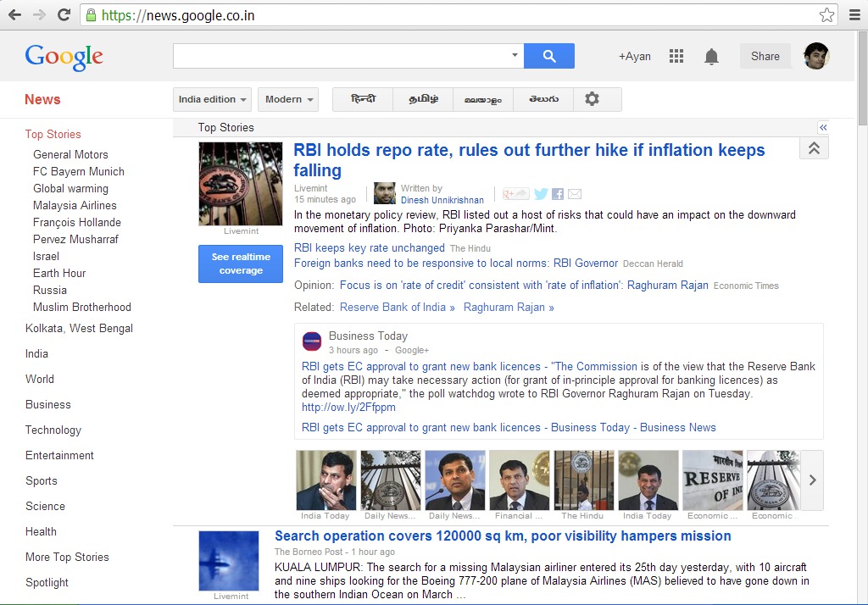Open the notifications bell
The width and height of the screenshot is (868, 605).
click(711, 57)
